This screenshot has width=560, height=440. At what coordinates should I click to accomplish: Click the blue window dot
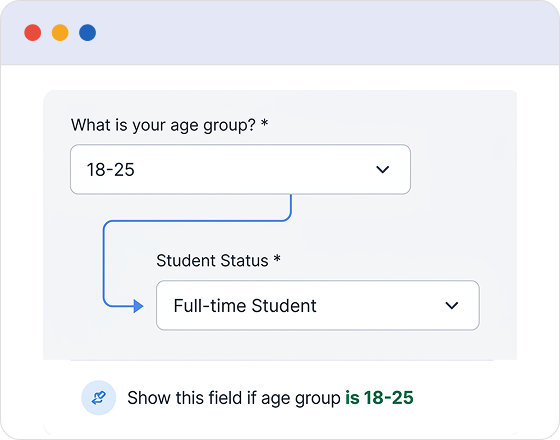coord(88,32)
